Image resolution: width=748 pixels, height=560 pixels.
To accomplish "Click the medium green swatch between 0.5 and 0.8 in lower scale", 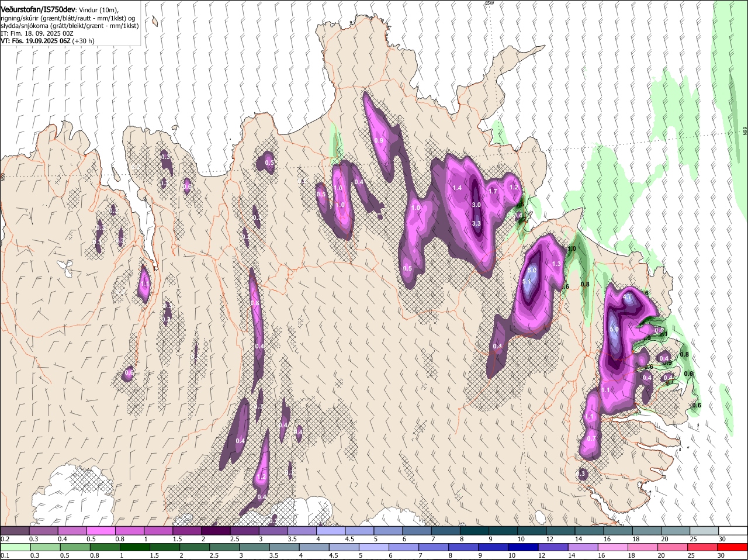I will click(x=74, y=547).
